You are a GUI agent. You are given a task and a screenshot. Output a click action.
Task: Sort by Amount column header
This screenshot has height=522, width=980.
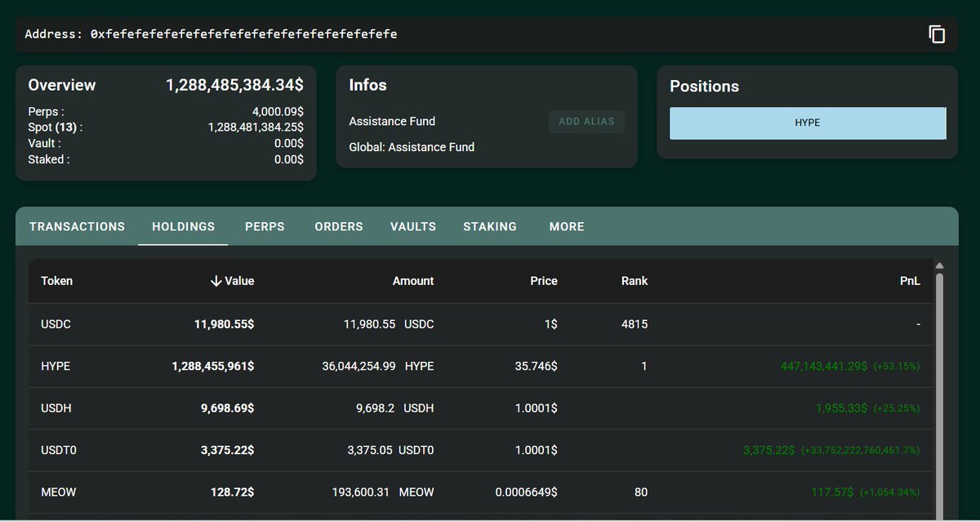pos(413,281)
